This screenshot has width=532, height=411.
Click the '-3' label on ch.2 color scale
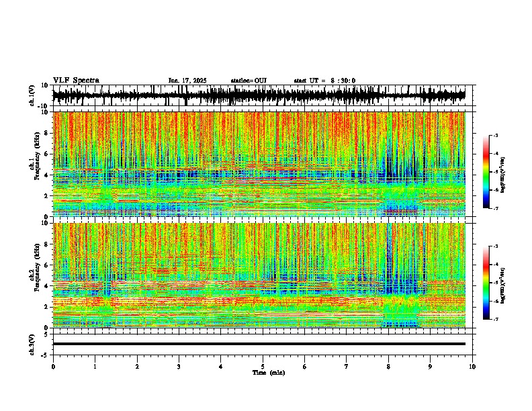[496, 246]
